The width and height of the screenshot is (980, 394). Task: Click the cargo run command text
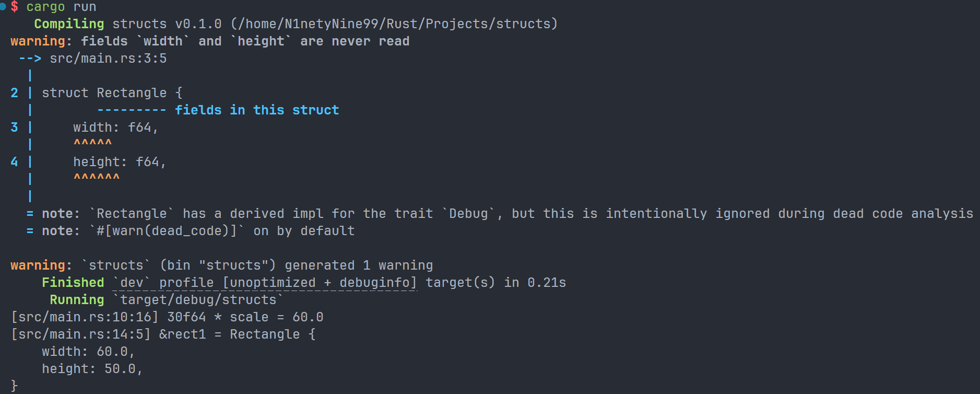click(61, 7)
